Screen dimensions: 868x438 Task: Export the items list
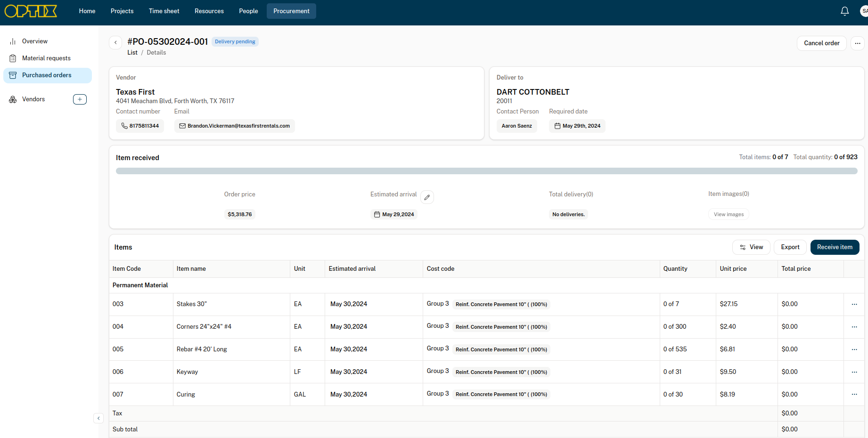tap(790, 247)
